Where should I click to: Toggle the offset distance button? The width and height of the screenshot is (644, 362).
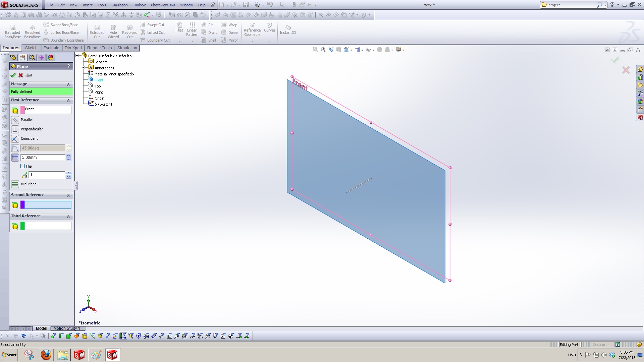pos(15,158)
